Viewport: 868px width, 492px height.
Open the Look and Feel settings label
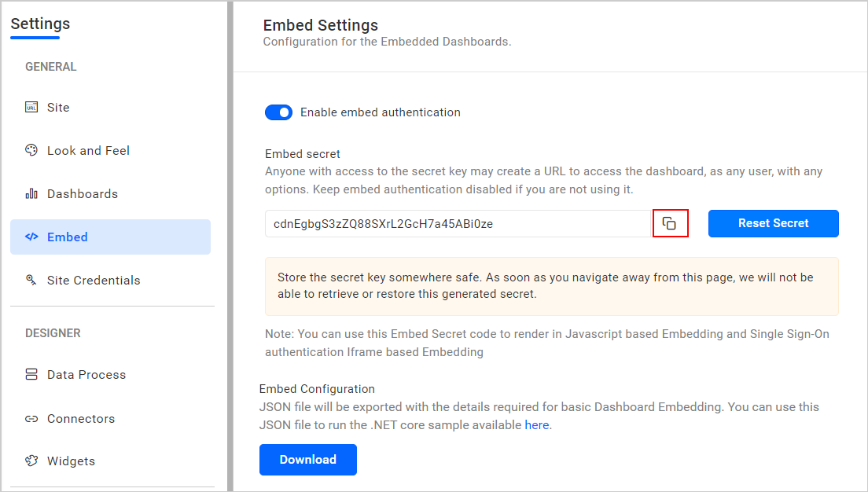click(88, 150)
